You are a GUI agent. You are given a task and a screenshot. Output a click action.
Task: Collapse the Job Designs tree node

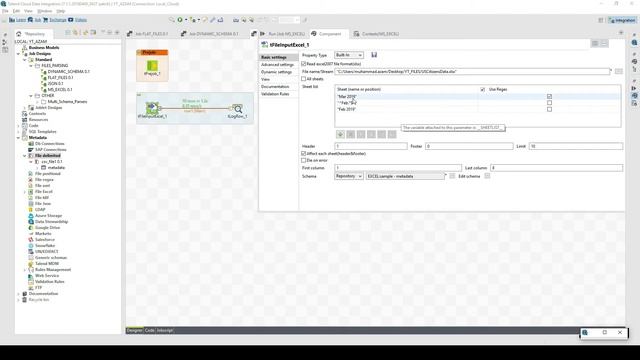point(18,54)
